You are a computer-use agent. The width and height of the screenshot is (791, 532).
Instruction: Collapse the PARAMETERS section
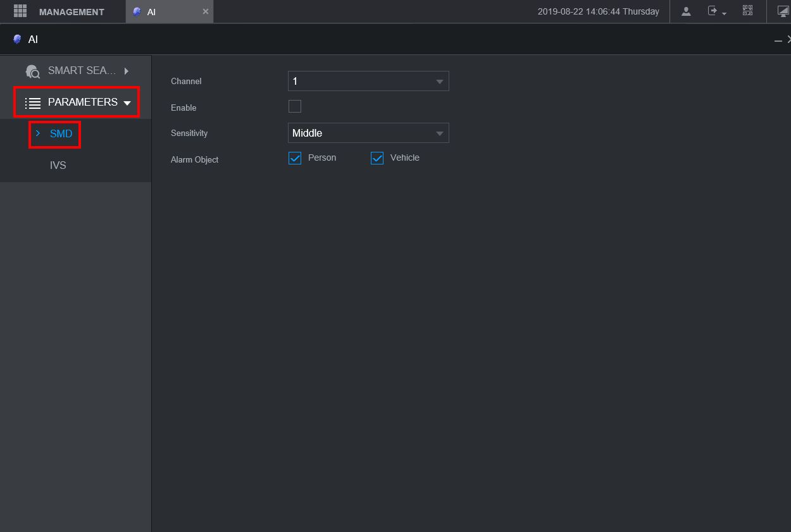click(127, 102)
